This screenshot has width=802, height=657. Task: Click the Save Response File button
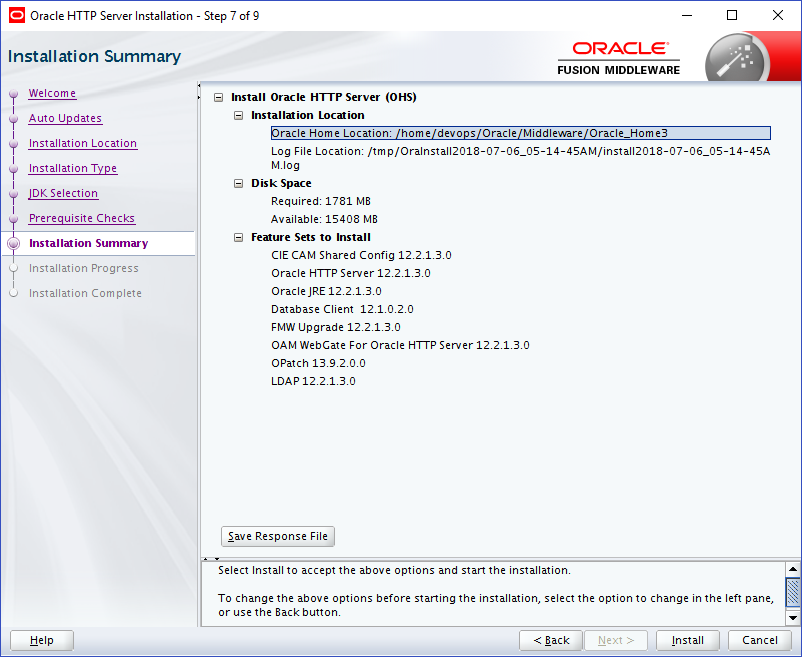(x=278, y=536)
